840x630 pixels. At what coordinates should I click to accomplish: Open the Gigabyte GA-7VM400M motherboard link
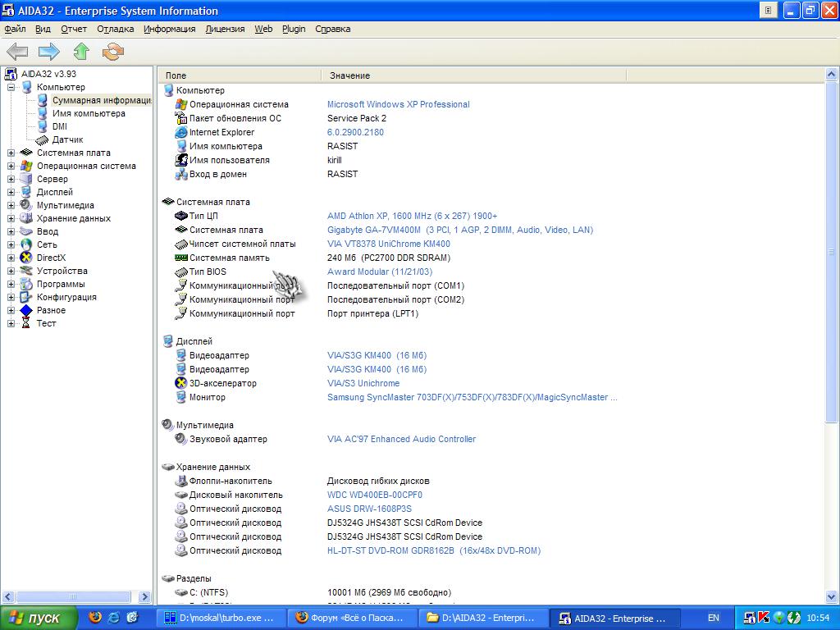pyautogui.click(x=459, y=230)
